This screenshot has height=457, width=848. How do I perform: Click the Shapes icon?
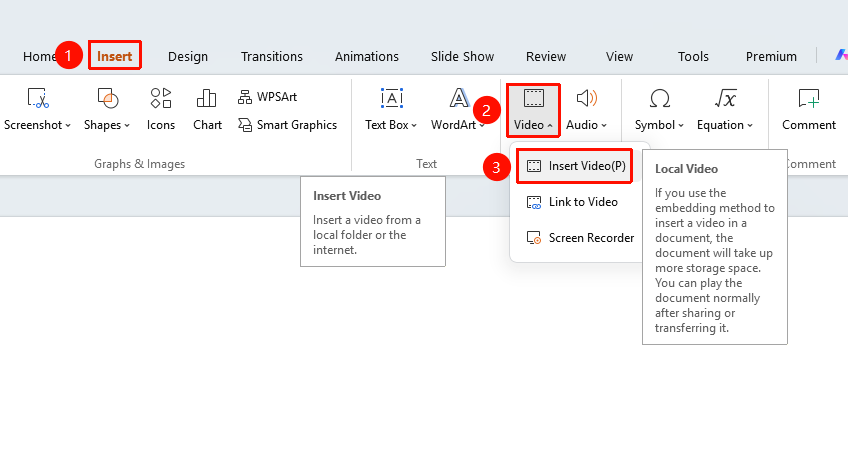point(107,98)
